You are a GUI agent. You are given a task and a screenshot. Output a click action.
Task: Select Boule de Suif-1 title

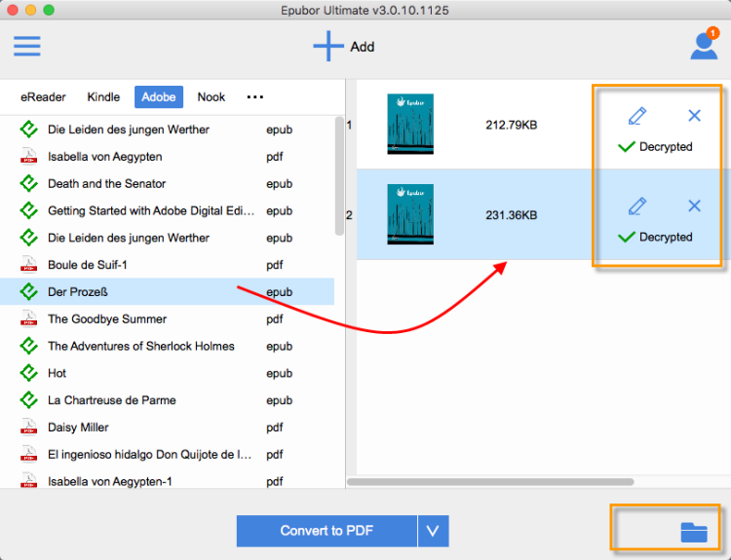tap(88, 265)
